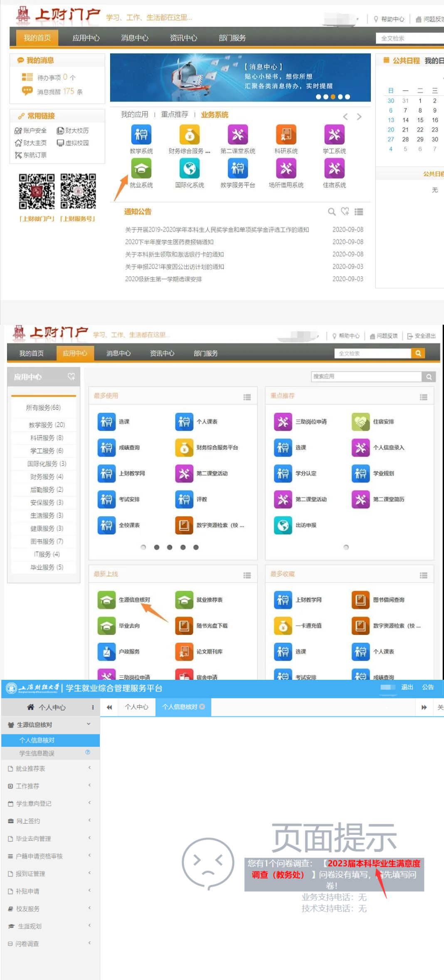This screenshot has height=980, width=444.
Task: Open the 就业推荐表 app icon in 最新上线
Action: pos(184,600)
